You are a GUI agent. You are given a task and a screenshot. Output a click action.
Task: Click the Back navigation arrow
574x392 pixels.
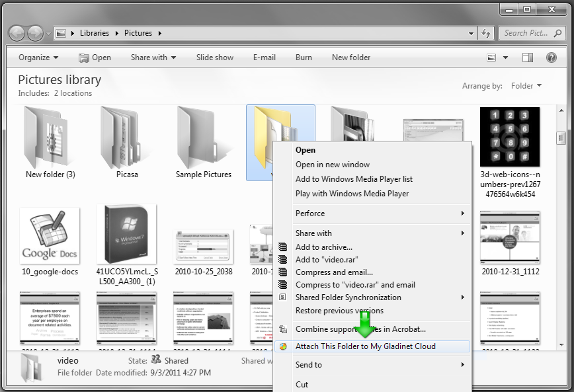[x=17, y=34]
